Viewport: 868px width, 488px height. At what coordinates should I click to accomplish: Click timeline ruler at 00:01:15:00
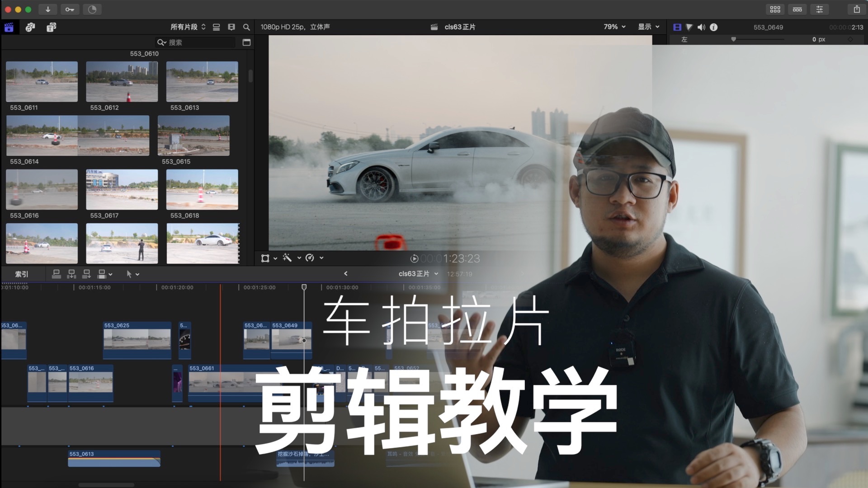click(94, 287)
